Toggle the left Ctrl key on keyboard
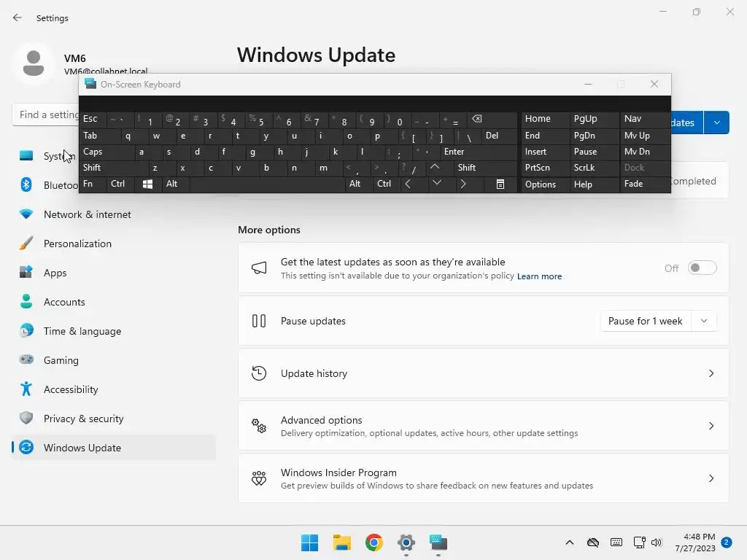The image size is (747, 560). click(x=120, y=184)
